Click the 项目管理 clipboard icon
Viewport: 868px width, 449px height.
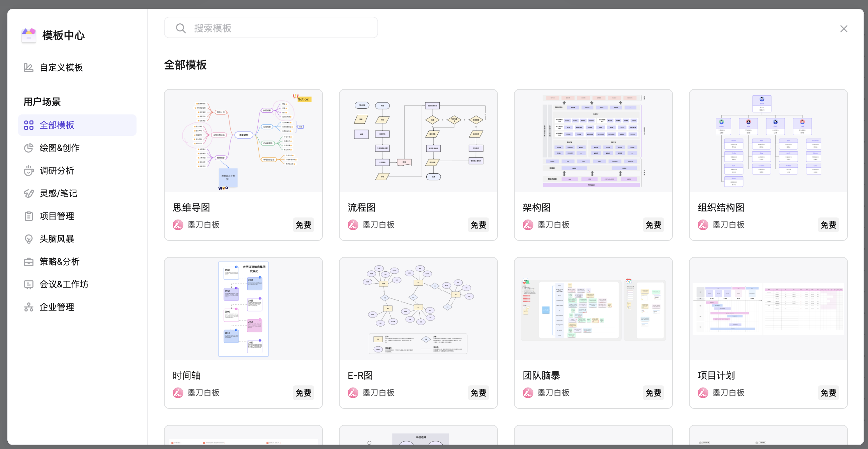pos(29,216)
